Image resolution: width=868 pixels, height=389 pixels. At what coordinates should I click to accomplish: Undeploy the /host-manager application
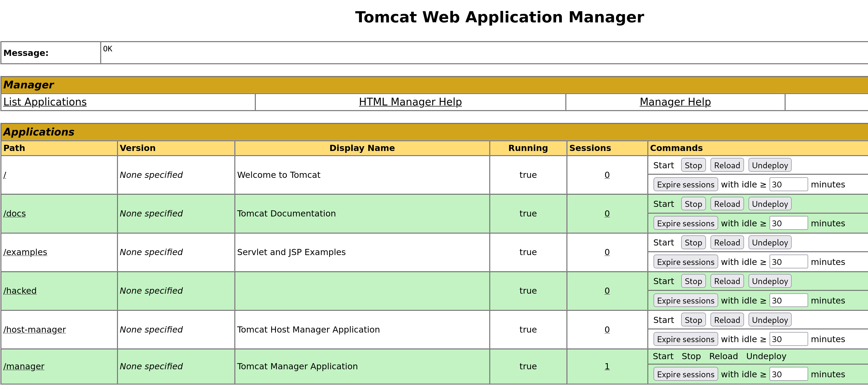[770, 320]
